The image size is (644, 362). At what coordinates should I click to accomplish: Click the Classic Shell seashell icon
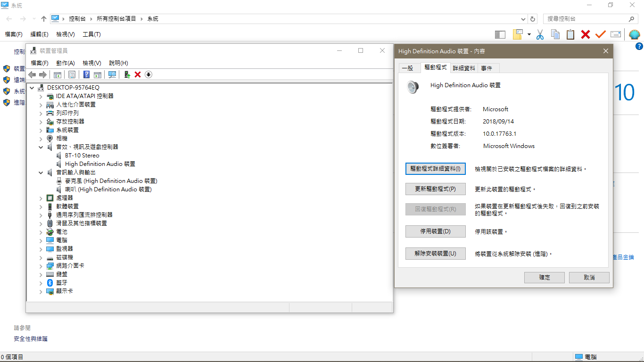click(x=635, y=34)
